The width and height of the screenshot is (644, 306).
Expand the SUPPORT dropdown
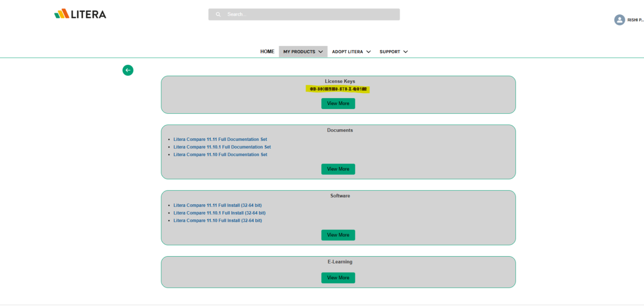tap(393, 51)
